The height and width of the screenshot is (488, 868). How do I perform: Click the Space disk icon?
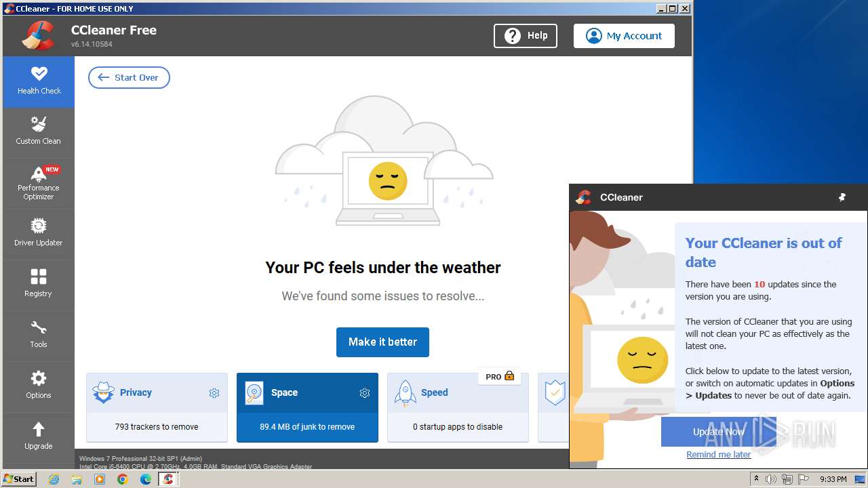254,393
